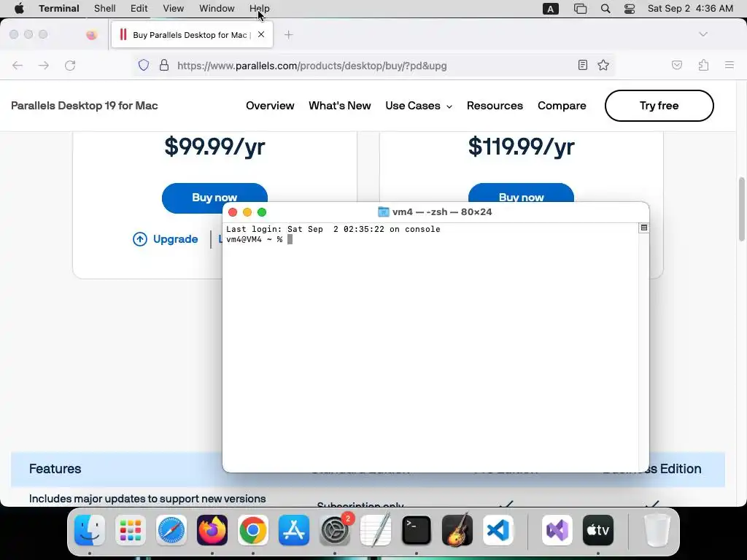Viewport: 747px width, 560px height.
Task: Open Google Chrome from the Dock
Action: coord(253,530)
